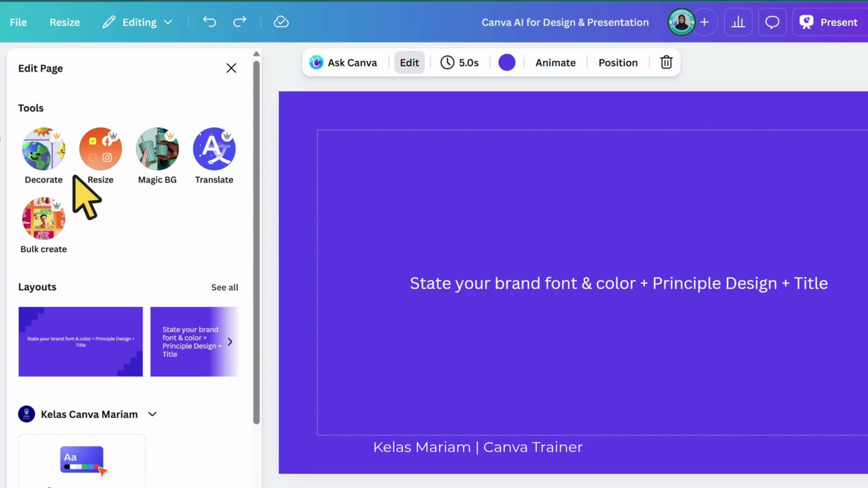
Task: Start presentation with Present button
Action: click(829, 22)
